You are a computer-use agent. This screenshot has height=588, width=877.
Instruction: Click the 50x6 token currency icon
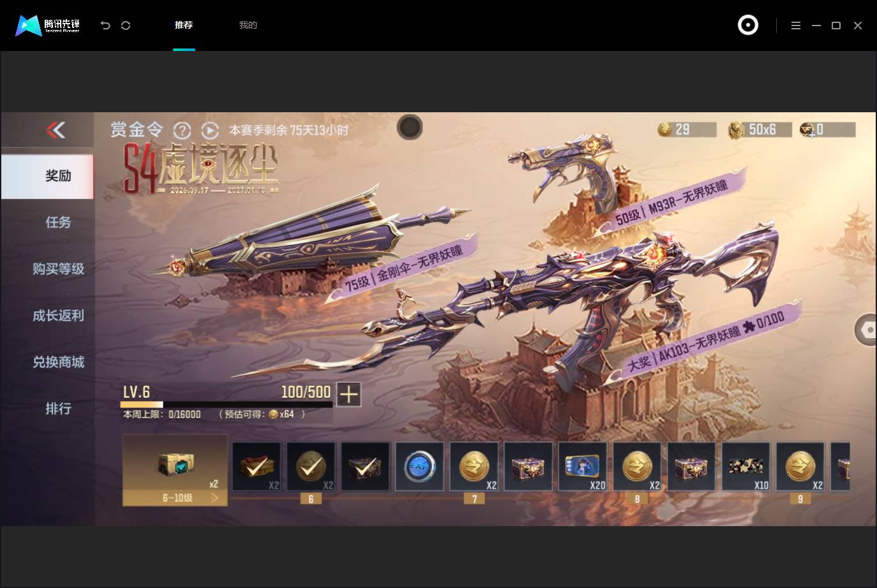coord(737,130)
